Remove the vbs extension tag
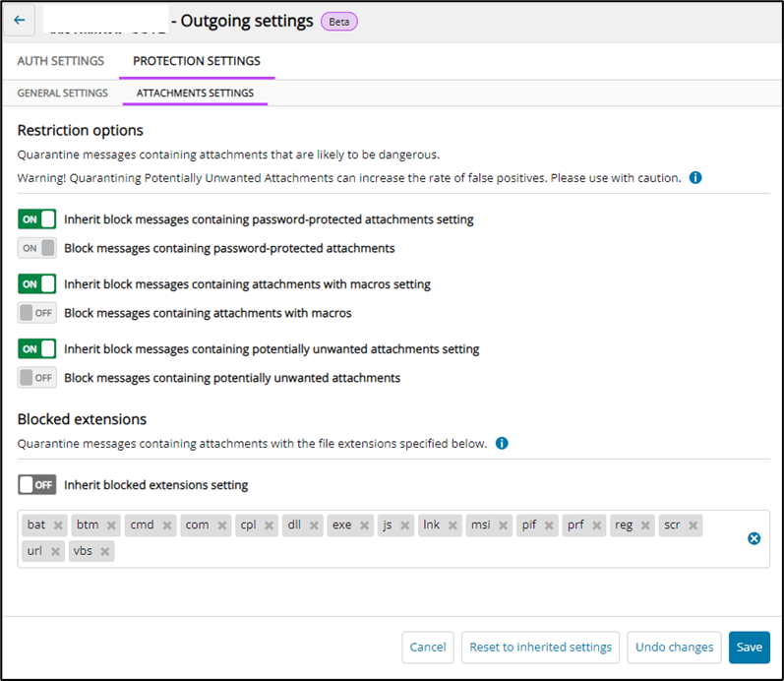784x681 pixels. point(104,551)
